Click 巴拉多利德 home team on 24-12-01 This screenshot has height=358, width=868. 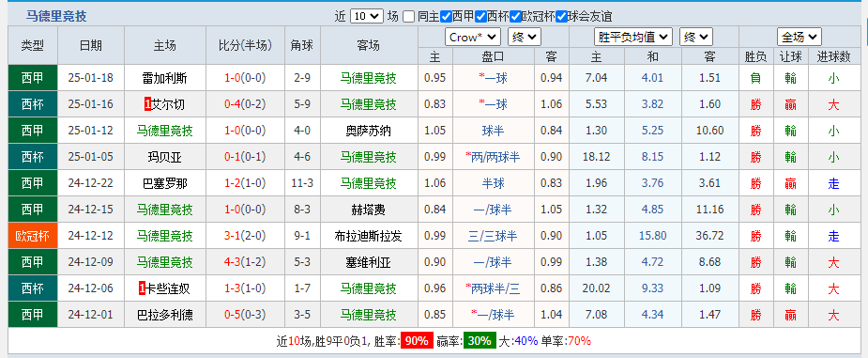[x=165, y=315]
